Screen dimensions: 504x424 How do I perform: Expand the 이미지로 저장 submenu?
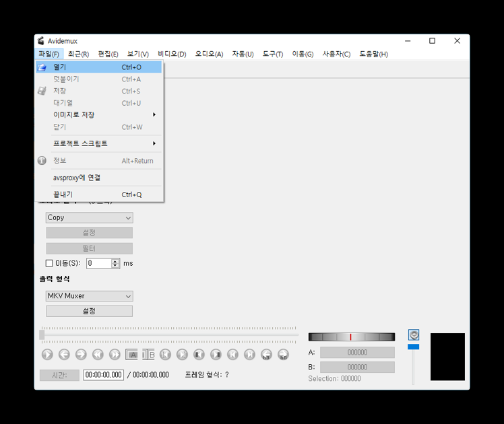tap(99, 114)
